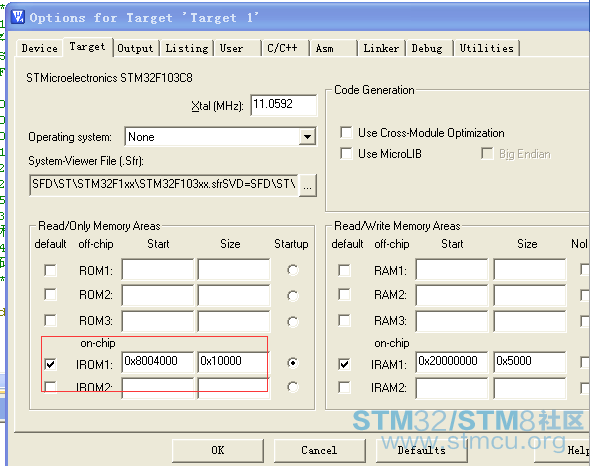
Task: Click the IROM2 Start field
Action: [x=158, y=388]
